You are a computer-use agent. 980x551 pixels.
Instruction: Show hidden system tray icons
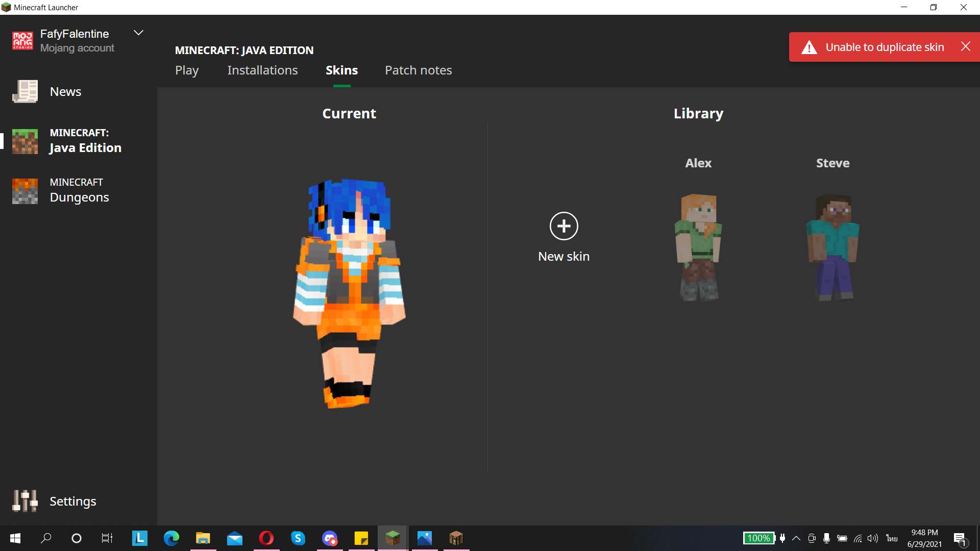coord(796,538)
